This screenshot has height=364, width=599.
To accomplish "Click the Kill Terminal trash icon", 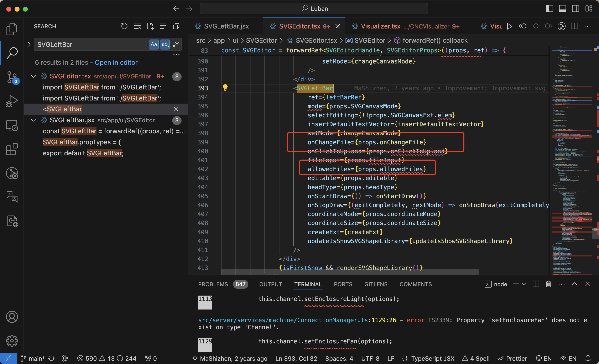I will coord(548,284).
